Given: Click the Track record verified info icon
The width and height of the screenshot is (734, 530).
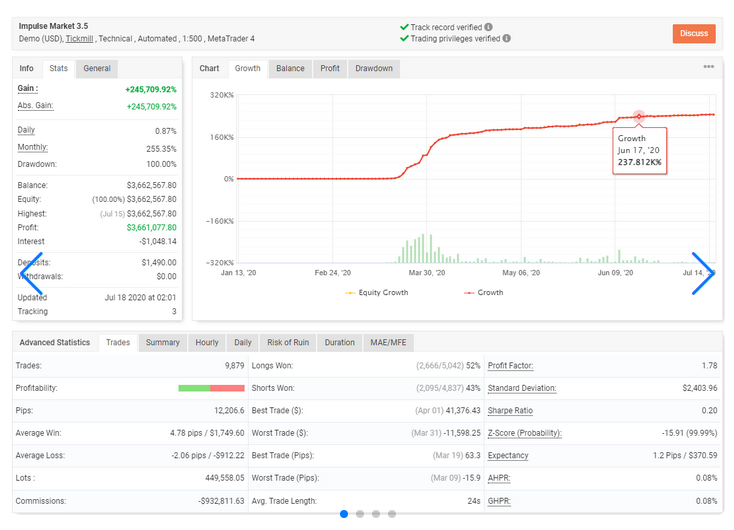Looking at the screenshot, I should (x=488, y=27).
